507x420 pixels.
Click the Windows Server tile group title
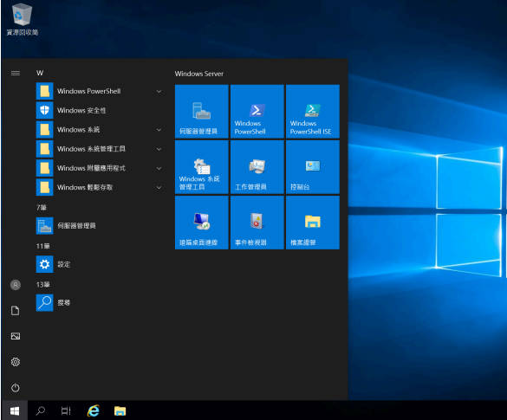pos(199,74)
